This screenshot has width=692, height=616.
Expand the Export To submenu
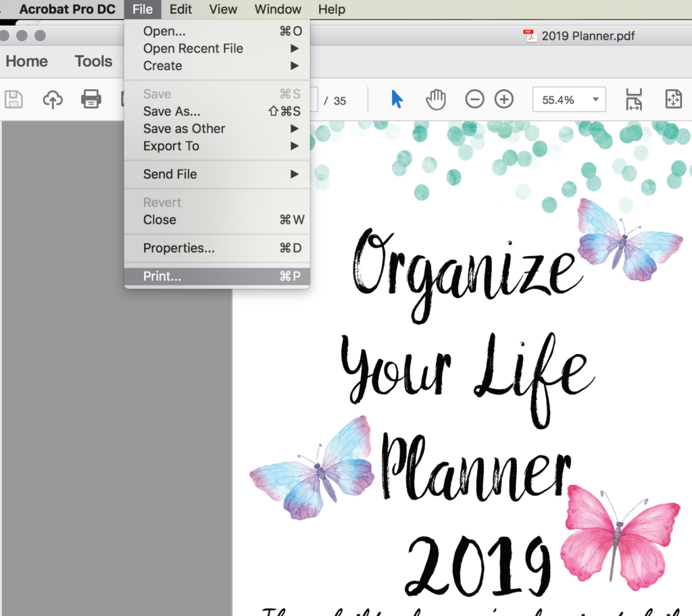click(170, 146)
